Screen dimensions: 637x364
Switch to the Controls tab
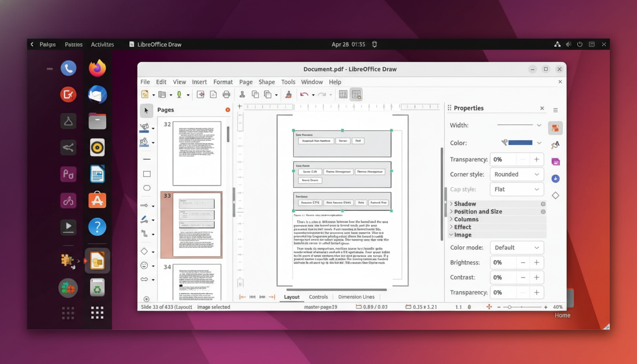point(318,297)
